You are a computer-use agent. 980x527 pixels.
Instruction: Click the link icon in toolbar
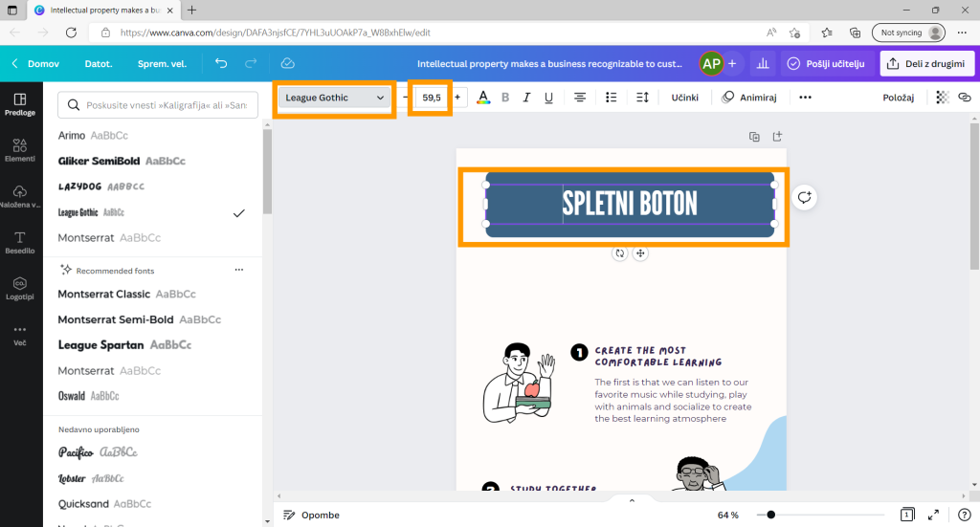click(965, 98)
